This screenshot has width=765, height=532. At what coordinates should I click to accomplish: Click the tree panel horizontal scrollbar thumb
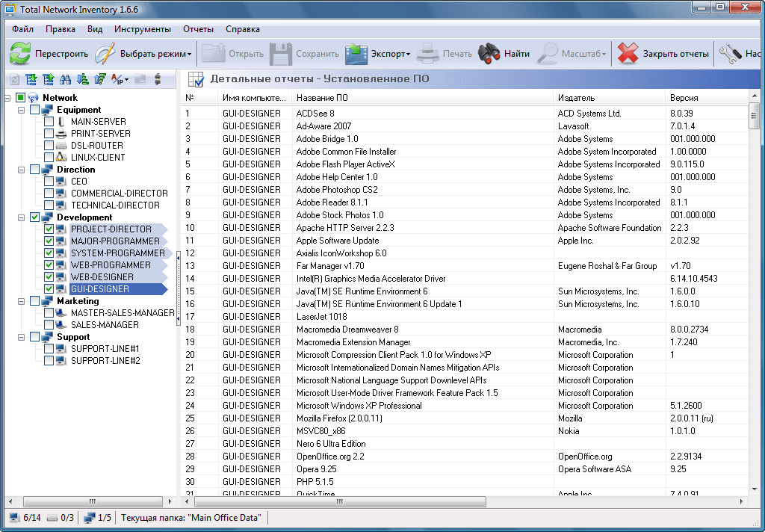click(93, 501)
